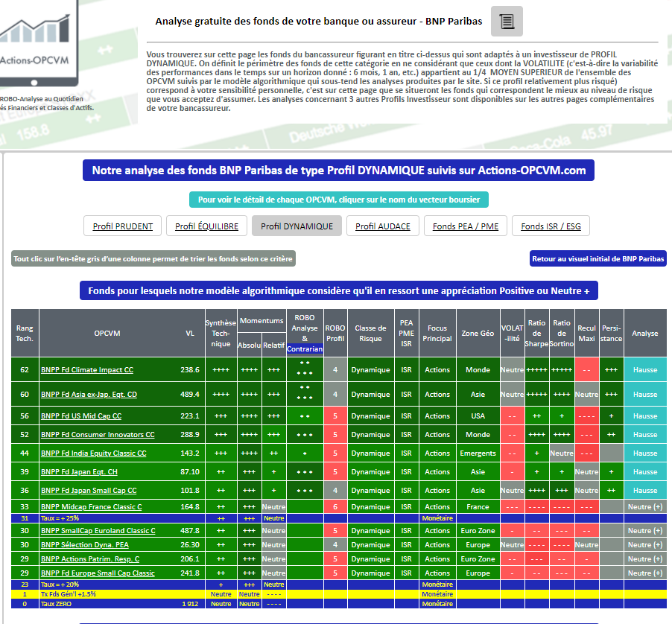Sort by VOLAT-ilité column header

(512, 333)
